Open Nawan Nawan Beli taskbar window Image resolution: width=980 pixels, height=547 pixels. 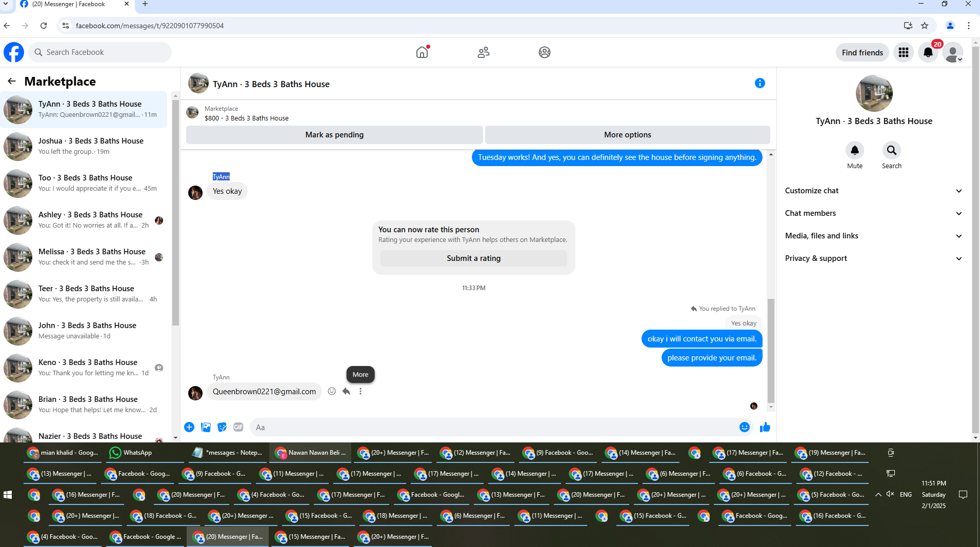tap(311, 453)
